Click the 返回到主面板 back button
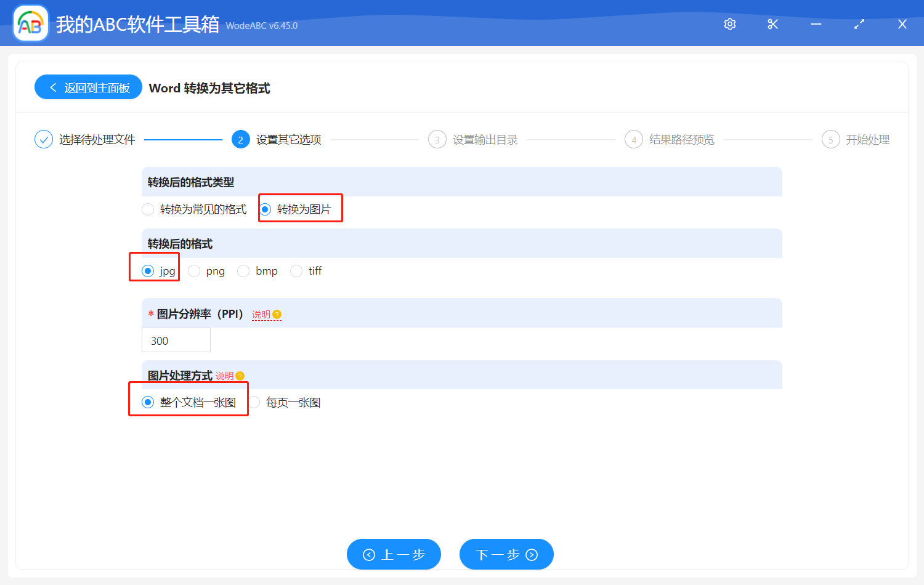Image resolution: width=924 pixels, height=585 pixels. coord(88,87)
